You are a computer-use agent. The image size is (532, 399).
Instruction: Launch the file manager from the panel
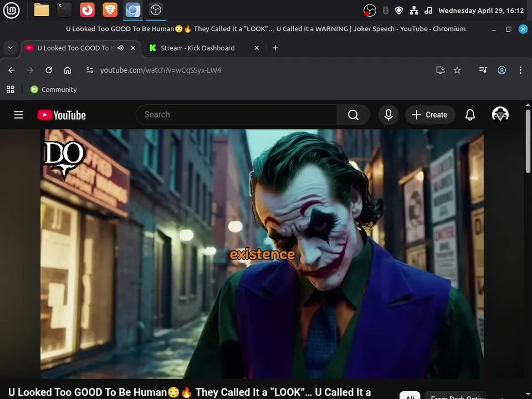42,10
